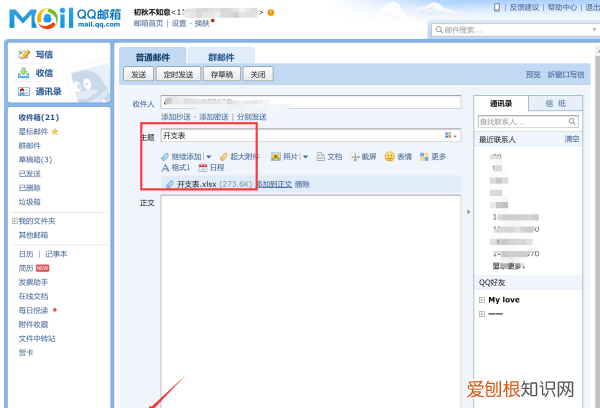This screenshot has height=408, width=600.
Task: Click the 发送 send button
Action: tap(139, 74)
